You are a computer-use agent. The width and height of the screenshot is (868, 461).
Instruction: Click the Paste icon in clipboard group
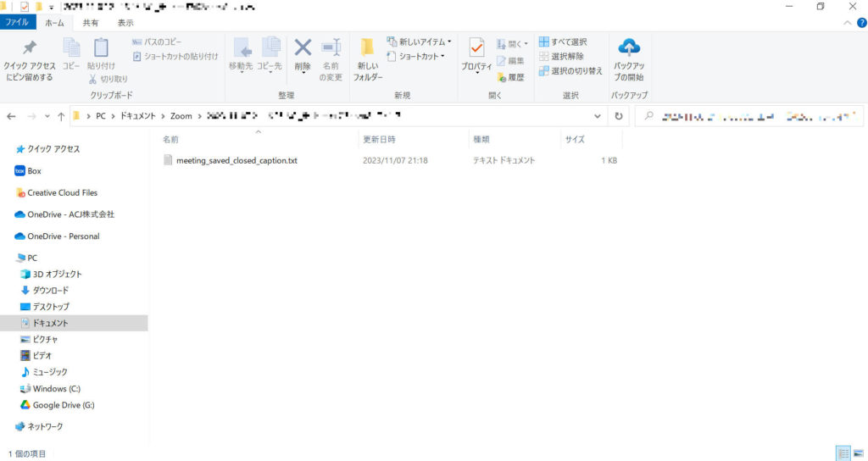point(101,49)
